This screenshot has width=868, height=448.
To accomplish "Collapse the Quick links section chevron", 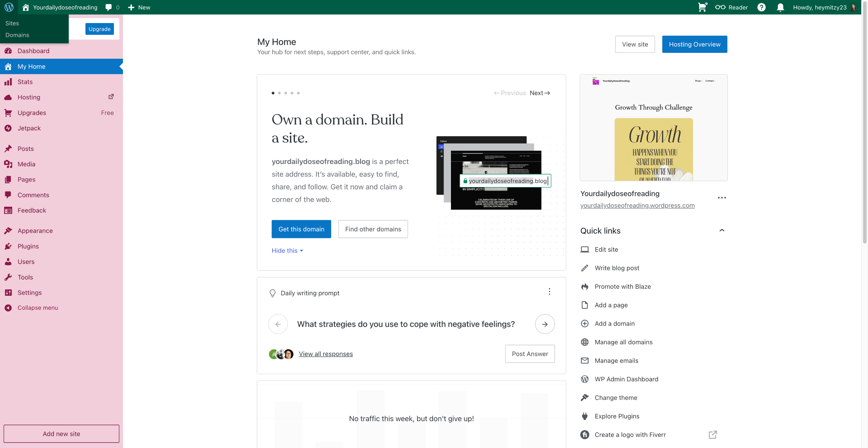I will 722,230.
